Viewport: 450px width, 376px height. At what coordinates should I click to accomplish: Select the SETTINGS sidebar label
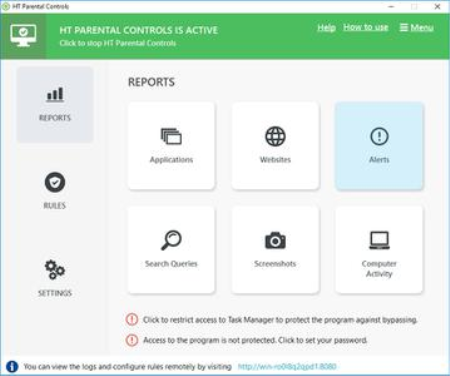(x=55, y=293)
